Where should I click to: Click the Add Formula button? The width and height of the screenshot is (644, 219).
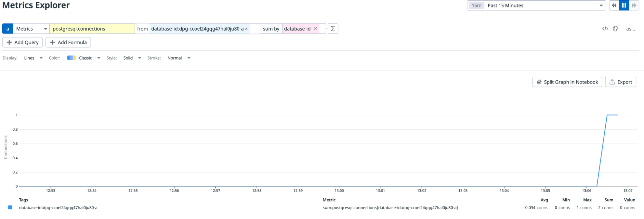point(68,42)
